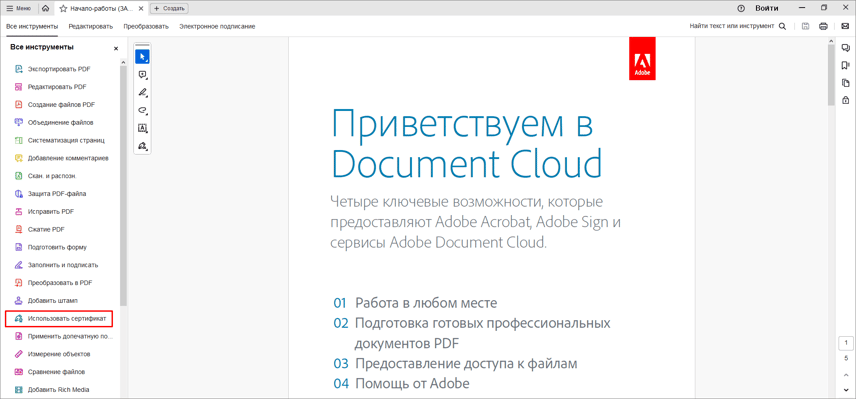The image size is (856, 399).
Task: Click the heading Приветствуем в Document Cloud
Action: [467, 145]
